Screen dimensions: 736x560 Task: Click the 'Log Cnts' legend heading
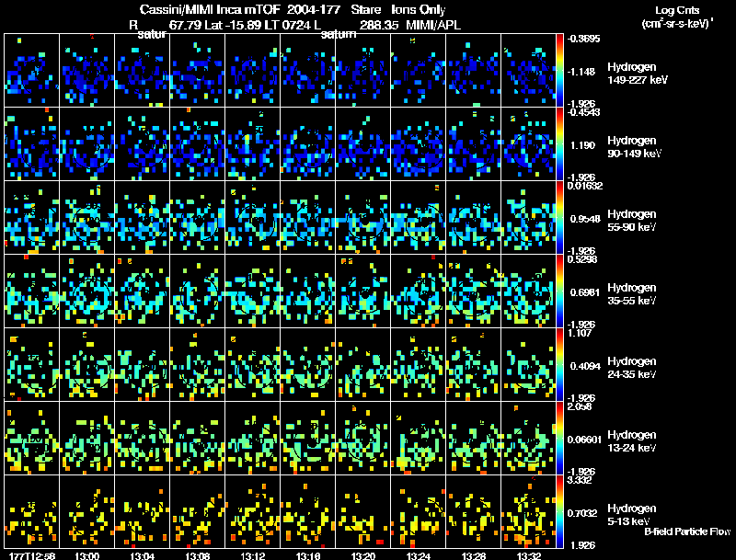tap(677, 10)
